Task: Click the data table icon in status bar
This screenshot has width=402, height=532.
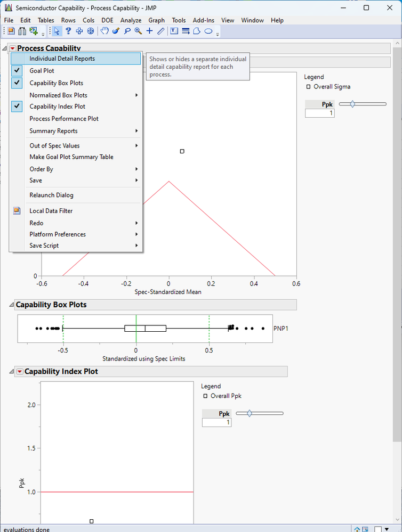Action: click(365, 529)
